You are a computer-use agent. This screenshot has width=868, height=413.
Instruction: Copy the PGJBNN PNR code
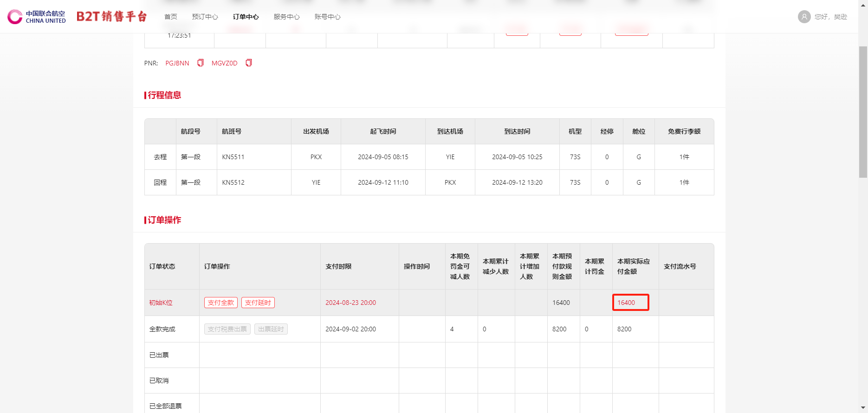pyautogui.click(x=201, y=63)
